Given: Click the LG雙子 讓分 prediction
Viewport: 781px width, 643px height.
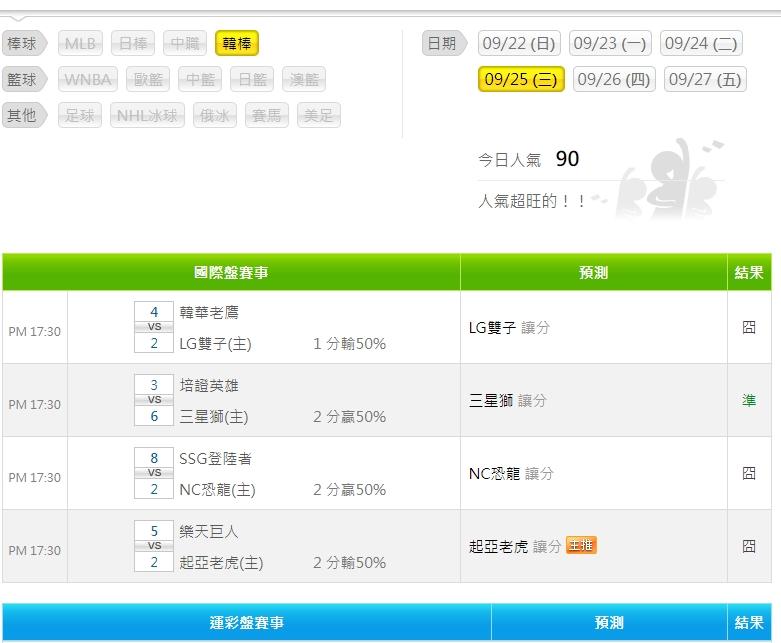Looking at the screenshot, I should point(510,327).
